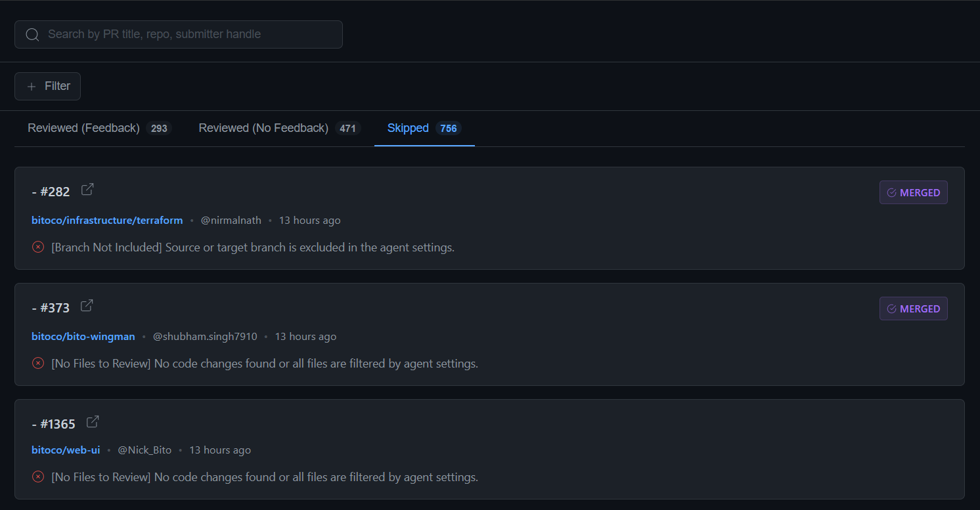Switch to the Reviewed (Feedback) tab
Image resolution: width=980 pixels, height=510 pixels.
(83, 128)
